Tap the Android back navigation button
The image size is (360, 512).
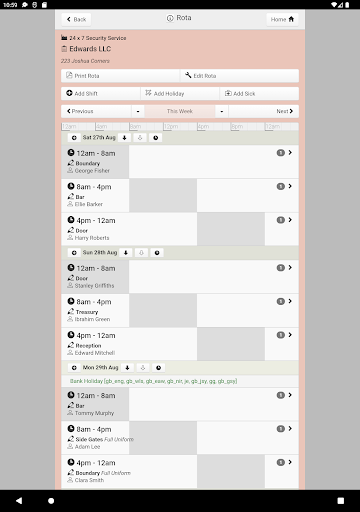click(19, 501)
